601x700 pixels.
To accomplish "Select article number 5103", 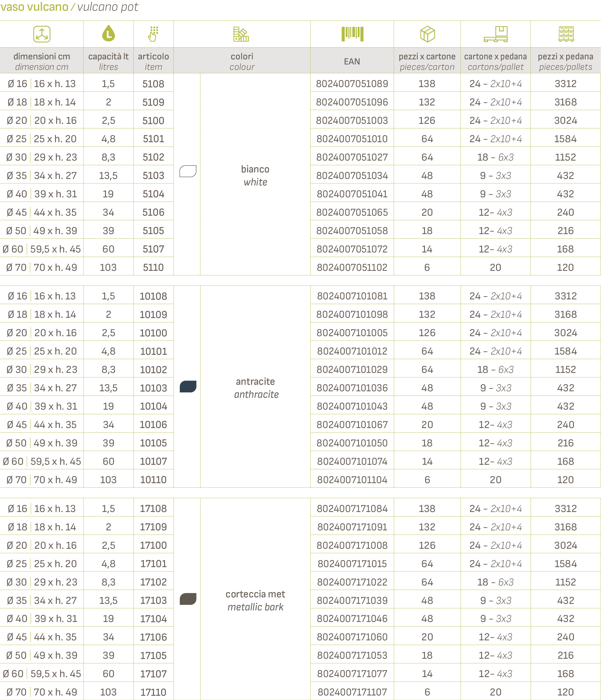I will [153, 176].
